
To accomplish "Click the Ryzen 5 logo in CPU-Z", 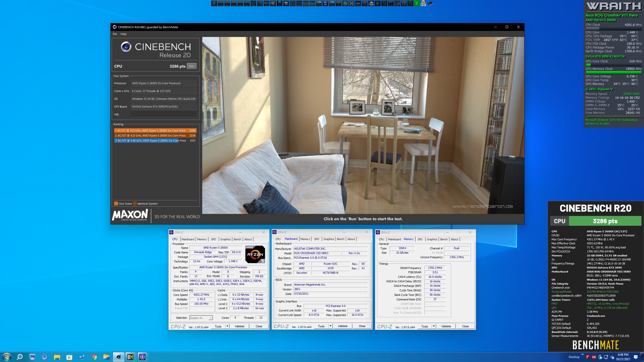I will click(255, 254).
